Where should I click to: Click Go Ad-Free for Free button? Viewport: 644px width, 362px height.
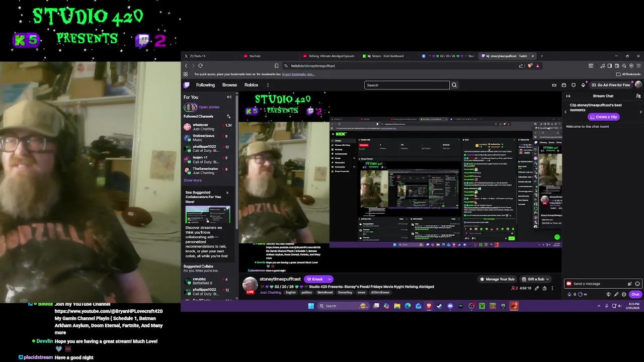coord(611,85)
